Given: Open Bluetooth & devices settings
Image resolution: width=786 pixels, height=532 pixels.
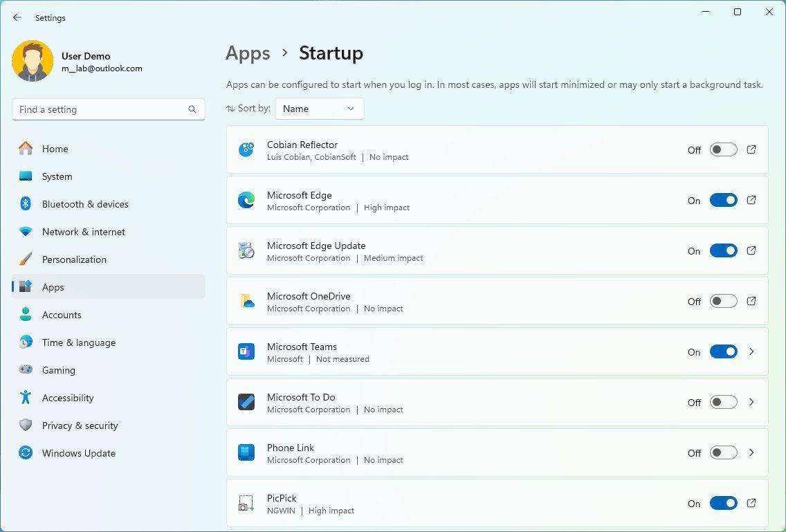Looking at the screenshot, I should (x=85, y=204).
